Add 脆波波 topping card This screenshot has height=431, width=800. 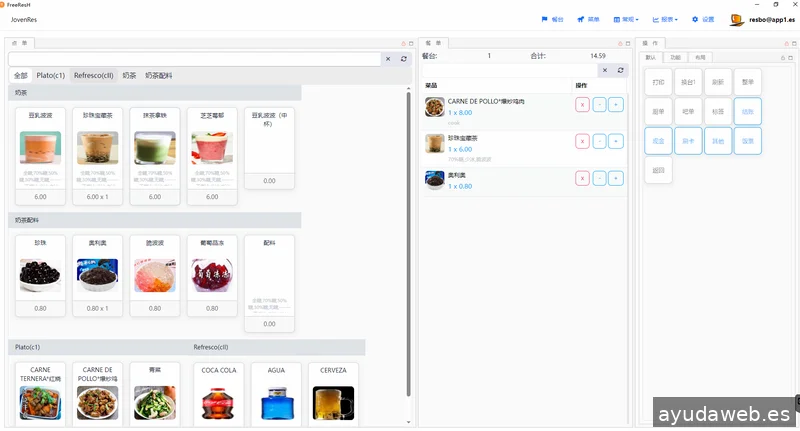point(155,275)
